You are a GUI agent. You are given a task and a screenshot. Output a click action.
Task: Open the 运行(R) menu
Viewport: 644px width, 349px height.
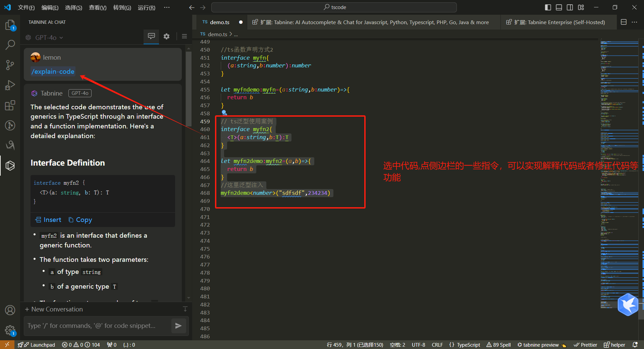click(147, 7)
